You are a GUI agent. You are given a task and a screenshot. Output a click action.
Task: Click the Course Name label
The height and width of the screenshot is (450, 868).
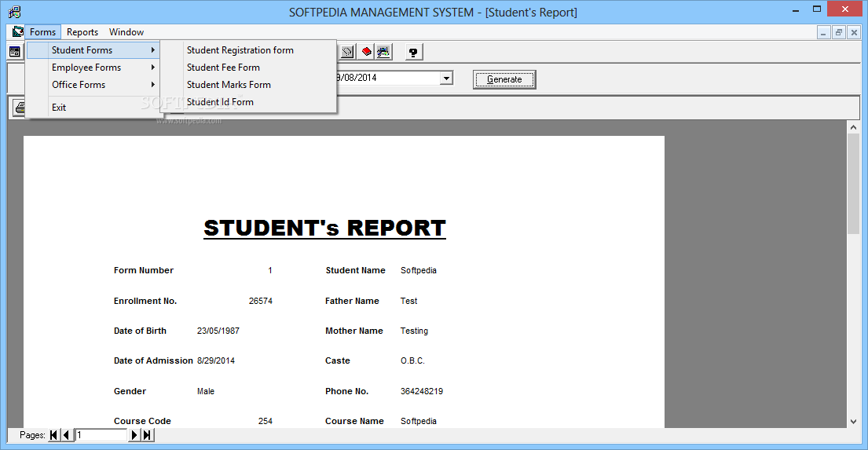click(x=354, y=421)
